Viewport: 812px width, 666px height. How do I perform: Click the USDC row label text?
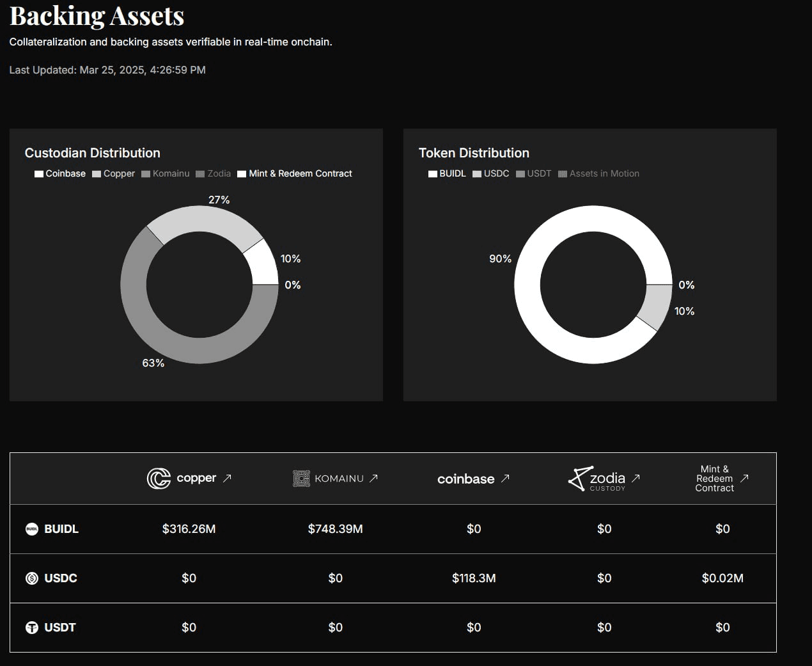coord(61,578)
